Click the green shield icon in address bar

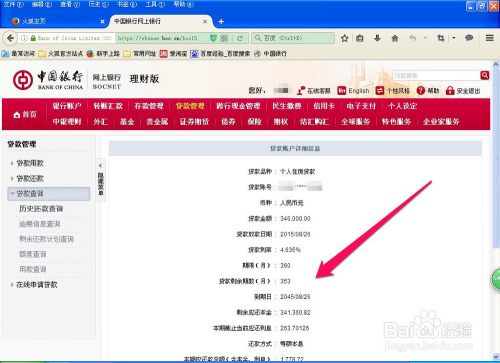tap(213, 38)
